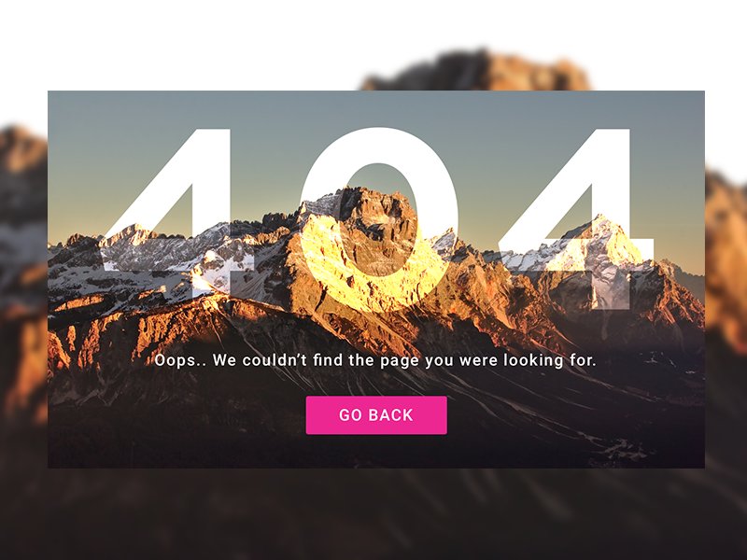Viewport: 747px width, 560px height.
Task: Click the word "looking" in the error message
Action: (x=533, y=360)
